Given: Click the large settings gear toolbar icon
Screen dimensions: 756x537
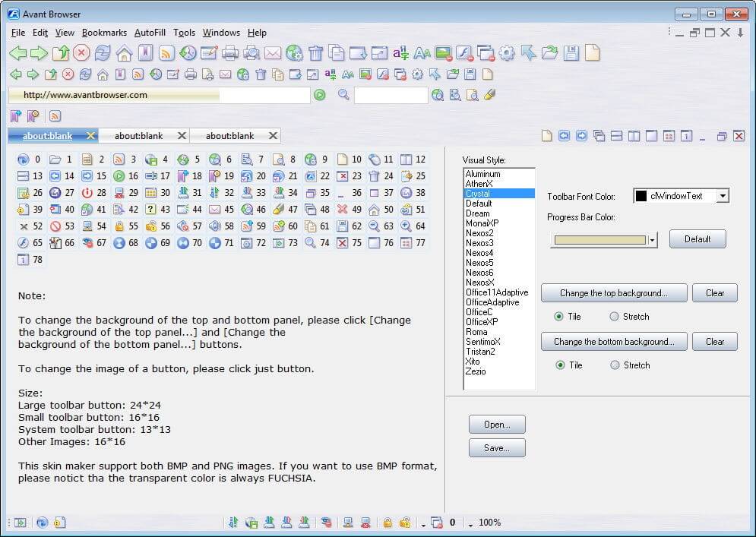Looking at the screenshot, I should tap(507, 53).
